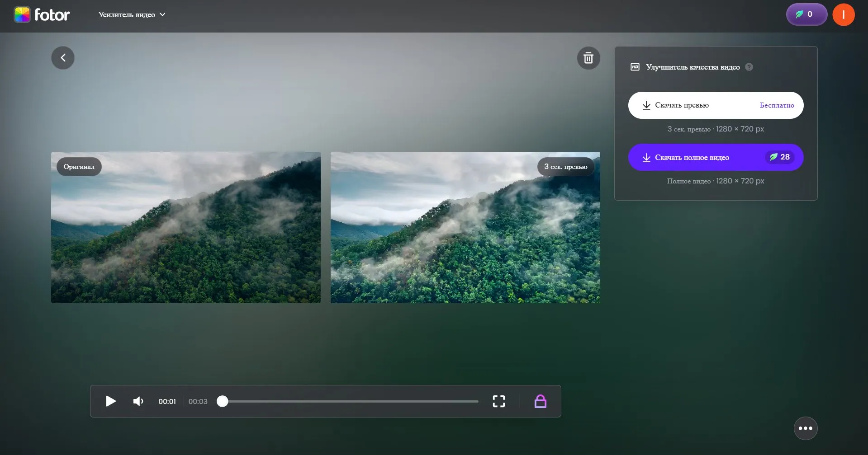This screenshot has height=455, width=868.
Task: Enter fullscreen video mode
Action: coord(498,401)
